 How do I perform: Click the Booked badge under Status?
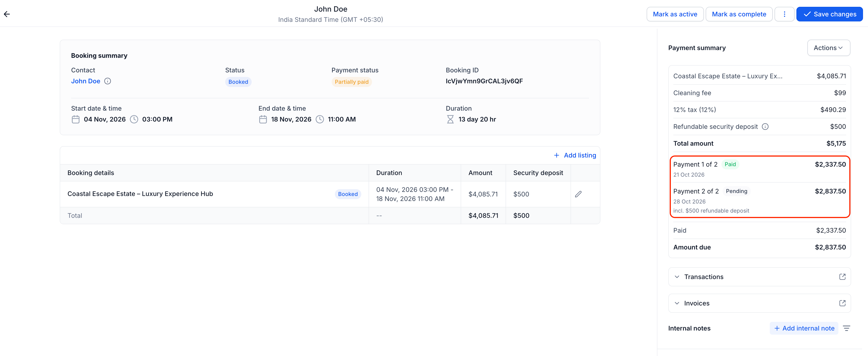point(238,82)
